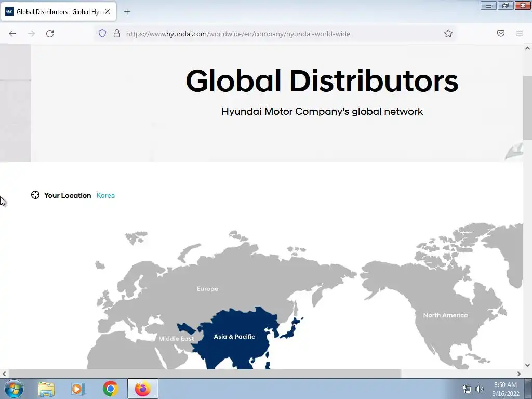
Task: Select the Global Distributors browser tab
Action: pos(59,12)
